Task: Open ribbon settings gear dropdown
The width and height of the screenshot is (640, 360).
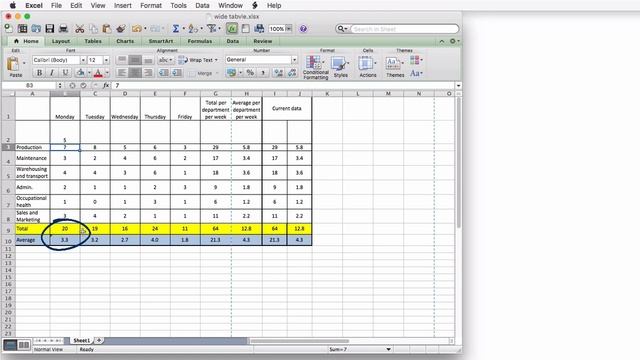Action: point(453,41)
